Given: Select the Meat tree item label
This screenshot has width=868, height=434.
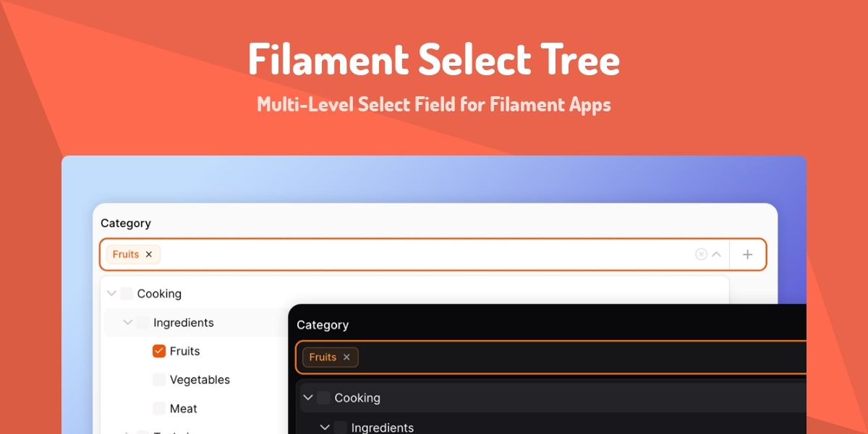Looking at the screenshot, I should [183, 408].
